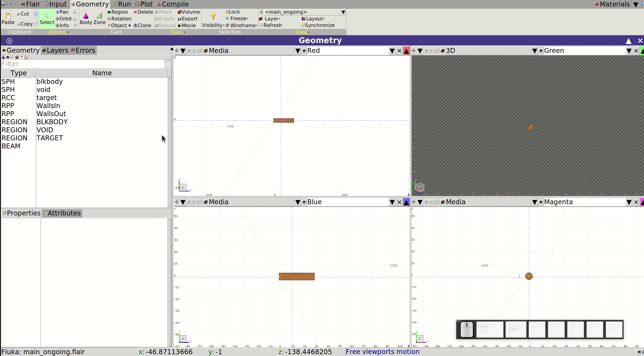The image size is (644, 356).
Task: Add a new Body with the cone icon
Action: coord(86,19)
